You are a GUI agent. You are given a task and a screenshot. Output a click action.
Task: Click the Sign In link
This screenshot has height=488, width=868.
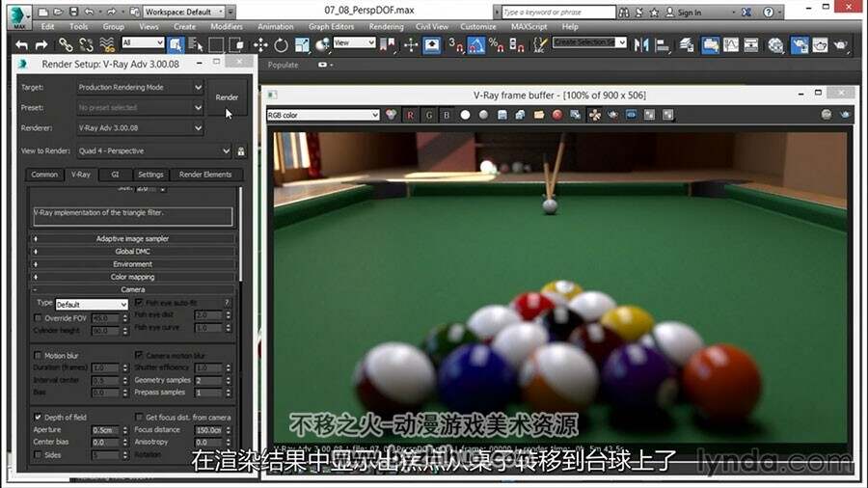tap(690, 13)
